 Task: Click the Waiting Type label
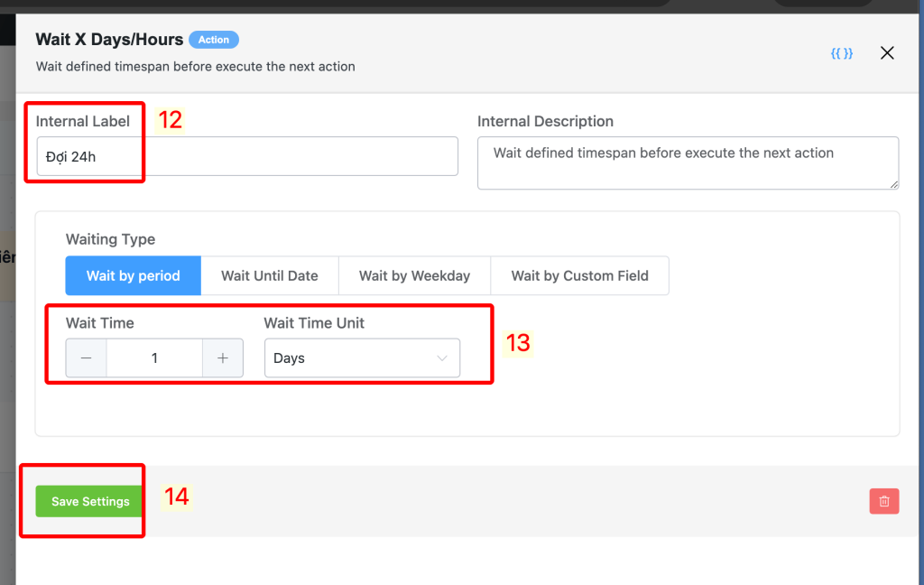(x=110, y=239)
